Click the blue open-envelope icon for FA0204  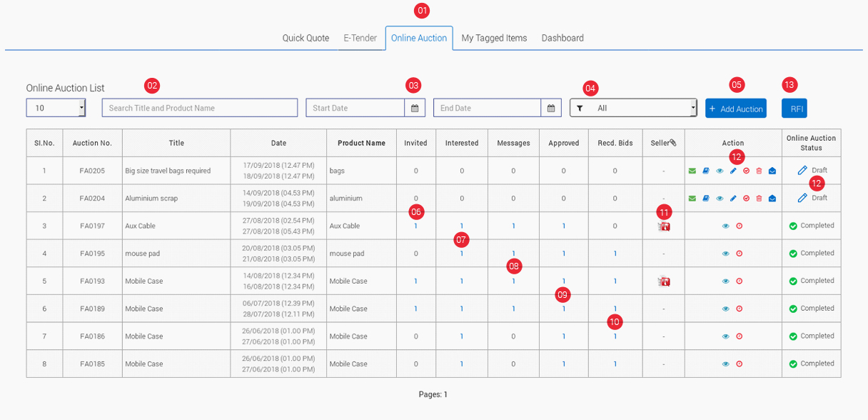[x=772, y=199]
